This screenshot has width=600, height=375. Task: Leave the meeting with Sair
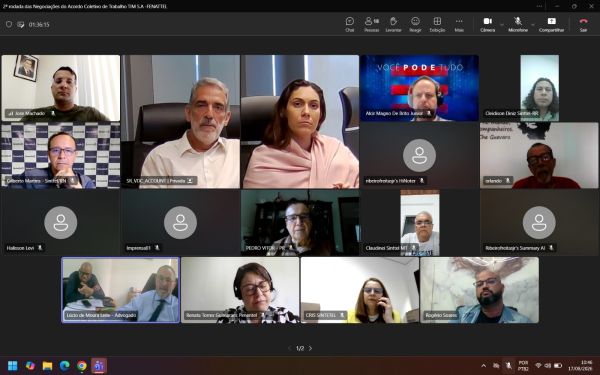583,24
